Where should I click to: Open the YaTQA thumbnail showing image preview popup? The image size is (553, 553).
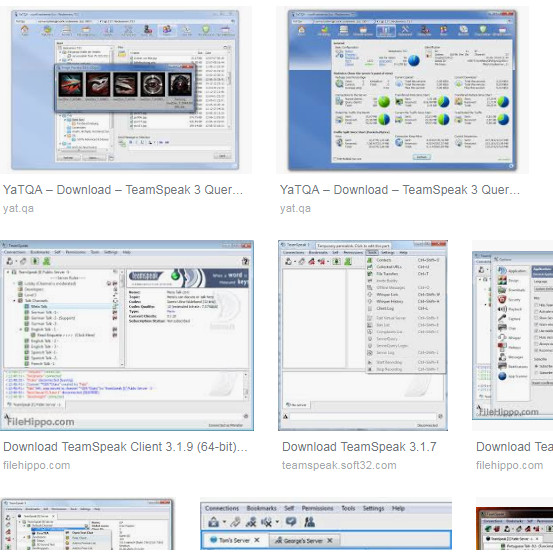pos(126,90)
